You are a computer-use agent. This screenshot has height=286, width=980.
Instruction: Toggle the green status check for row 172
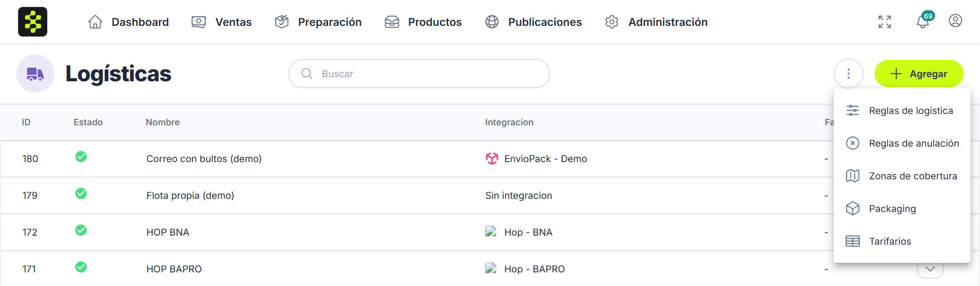coord(81,230)
